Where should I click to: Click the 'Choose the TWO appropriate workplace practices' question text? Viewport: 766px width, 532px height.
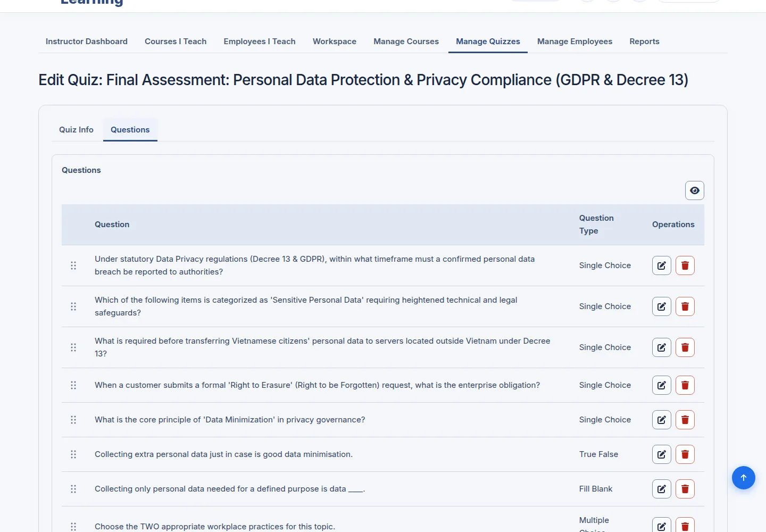coord(215,527)
